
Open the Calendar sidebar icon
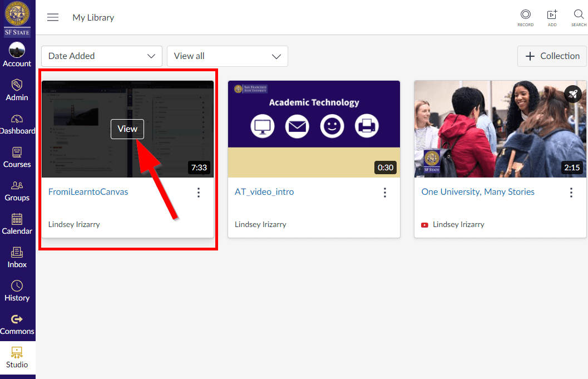[x=17, y=223]
